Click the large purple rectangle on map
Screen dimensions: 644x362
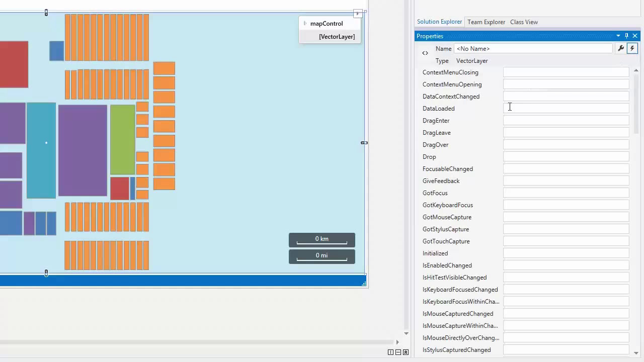(83, 150)
